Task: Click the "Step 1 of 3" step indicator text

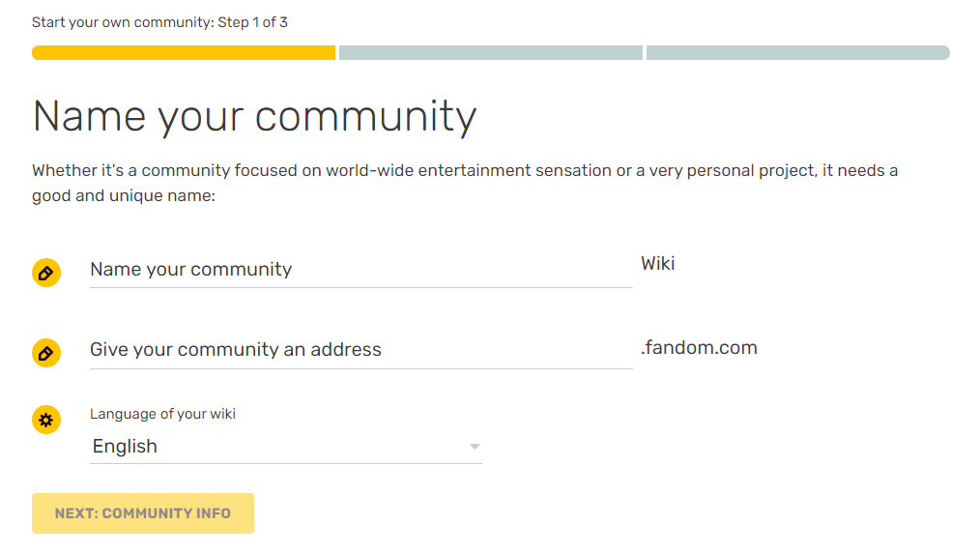Action: point(252,22)
